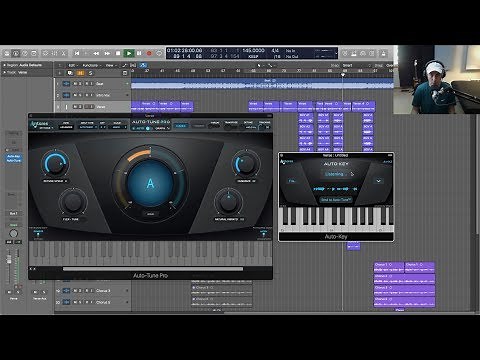Viewport: 480px width, 360px height.
Task: Click the playhead marker in the ruler
Action: click(x=343, y=75)
